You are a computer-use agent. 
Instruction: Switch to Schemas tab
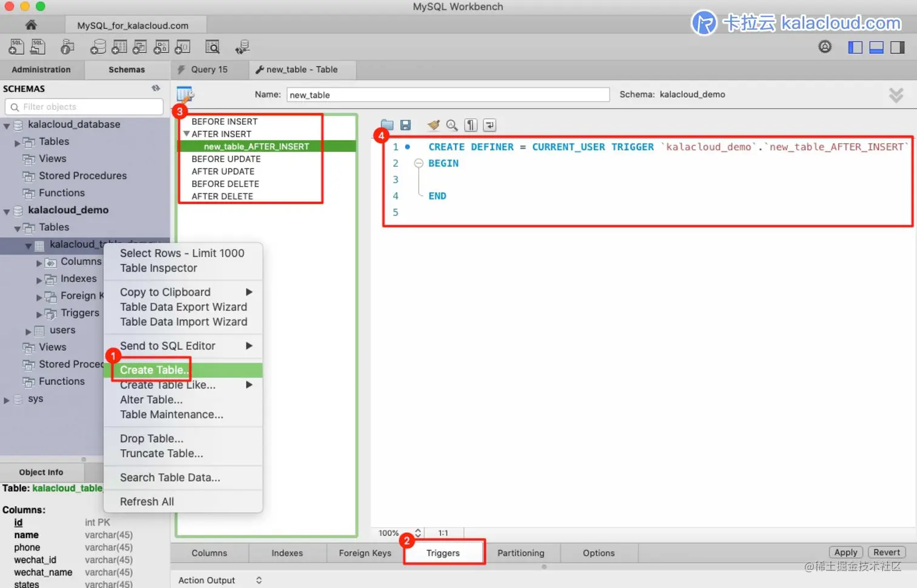click(127, 70)
